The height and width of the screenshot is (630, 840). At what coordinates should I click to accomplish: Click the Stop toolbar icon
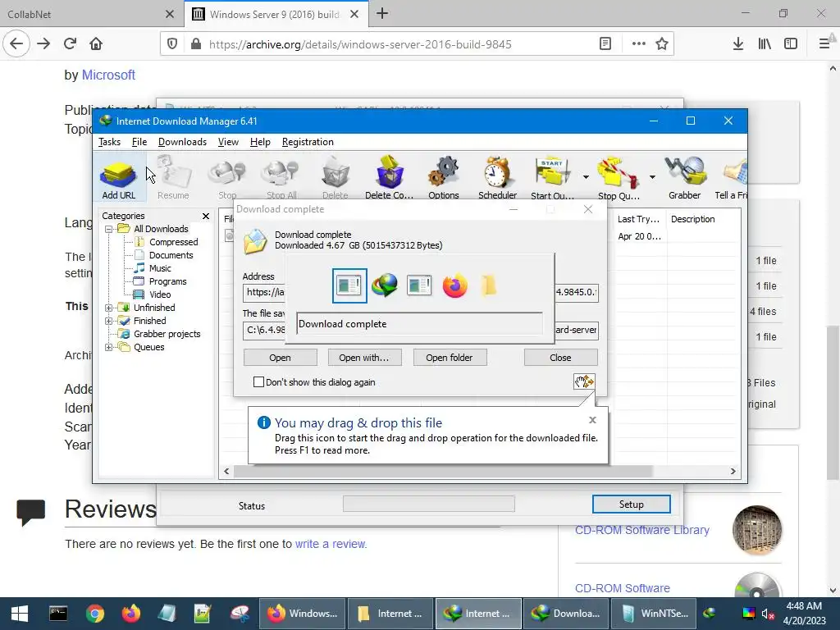227,180
